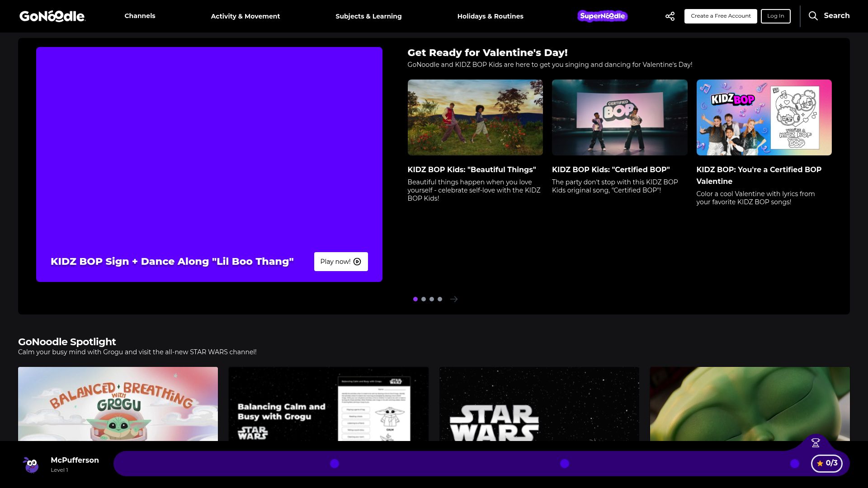Select the first carousel pagination dot
The width and height of the screenshot is (868, 488).
pos(415,299)
